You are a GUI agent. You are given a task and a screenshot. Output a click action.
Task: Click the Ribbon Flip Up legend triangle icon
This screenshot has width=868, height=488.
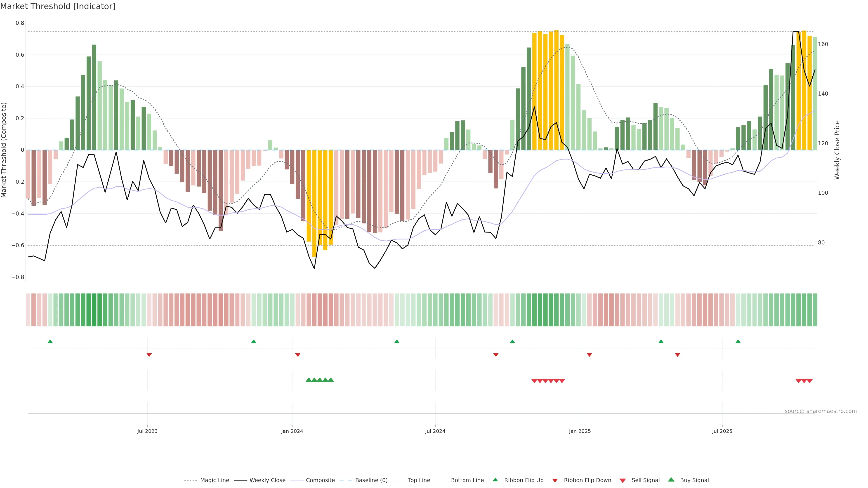point(495,480)
